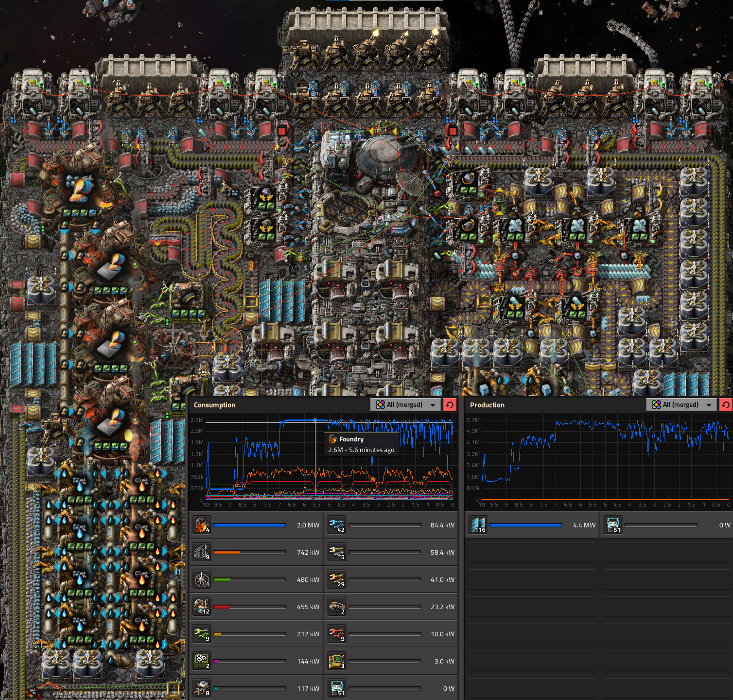The image size is (733, 700).
Task: Click the chemical plant icon showing 12
Action: pyautogui.click(x=201, y=607)
